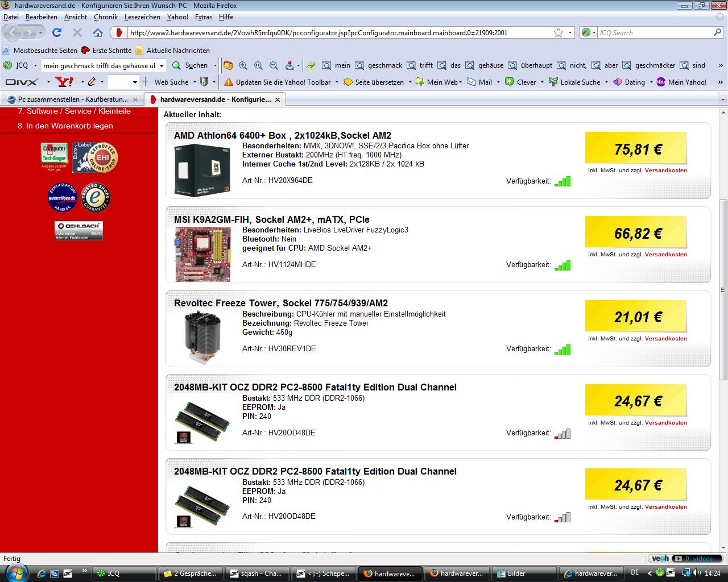Open the list-all-tabs dropdown
The height and width of the screenshot is (582, 728).
[x=723, y=99]
